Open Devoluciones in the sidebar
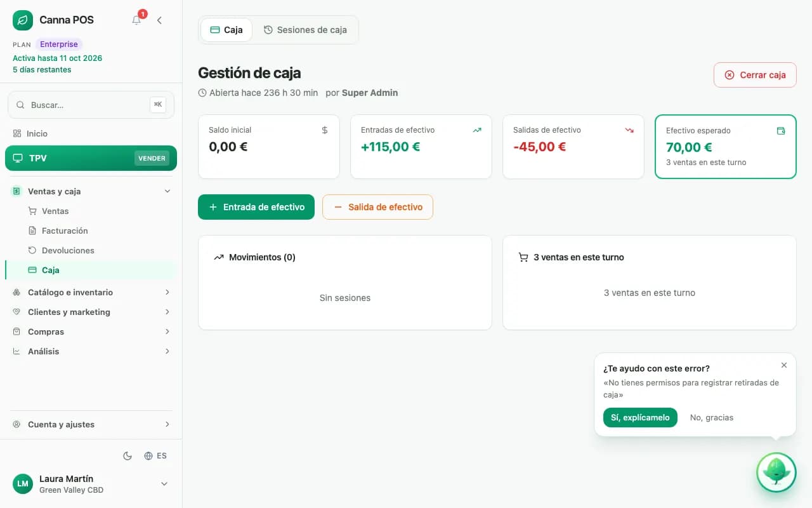Viewport: 812px width, 508px height. pos(101,250)
